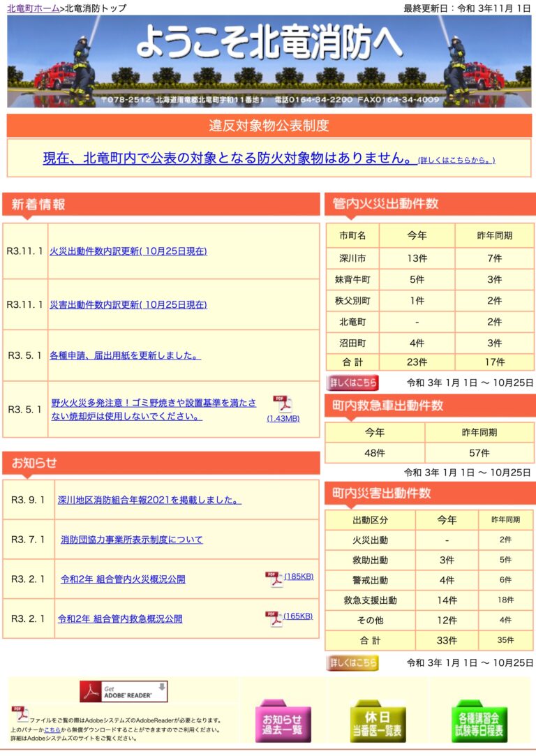Open 火災出動件数内訳更新 news link
Screen dimensions: 536x756
[128, 251]
